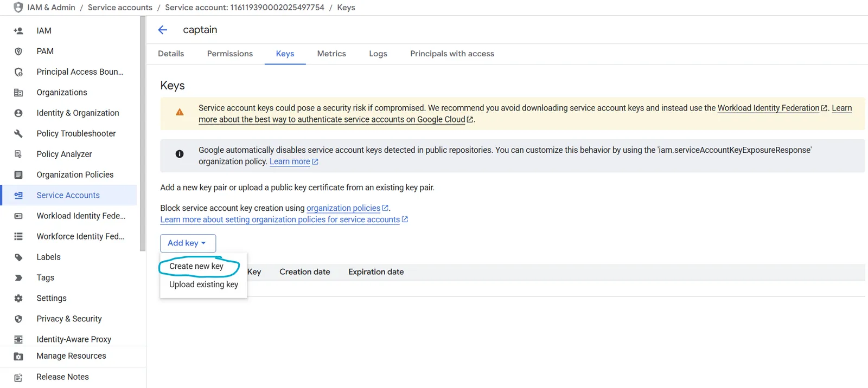Image resolution: width=868 pixels, height=388 pixels.
Task: Click the Service Accounts key icon
Action: coord(18,196)
